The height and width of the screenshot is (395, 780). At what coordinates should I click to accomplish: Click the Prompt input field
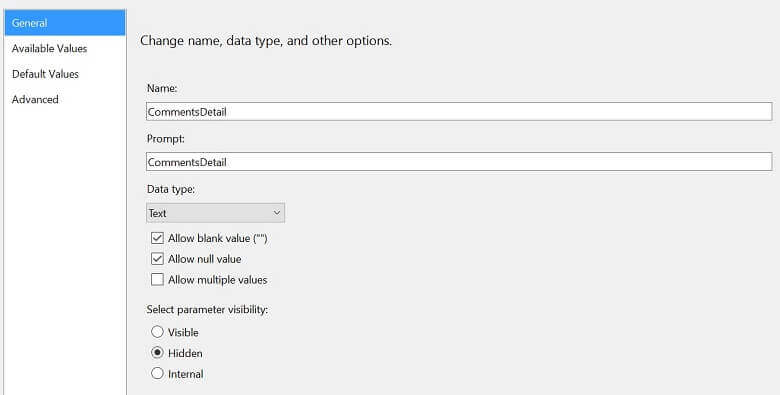[x=459, y=162]
